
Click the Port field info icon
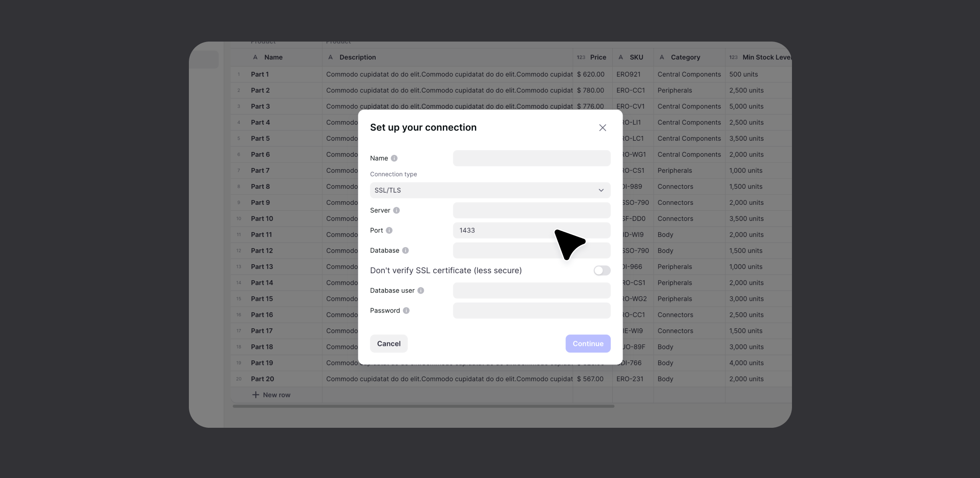[389, 230]
